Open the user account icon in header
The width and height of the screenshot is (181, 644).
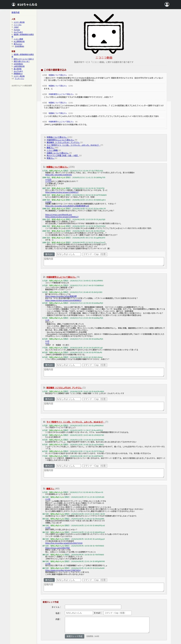pos(167,4)
